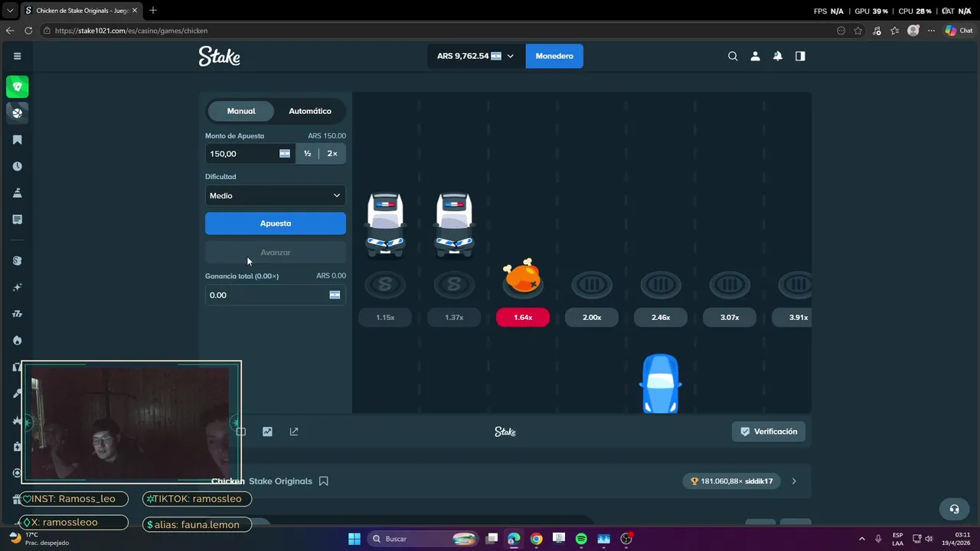Bookmark this page with star icon
Image resolution: width=980 pixels, height=551 pixels.
click(x=858, y=31)
